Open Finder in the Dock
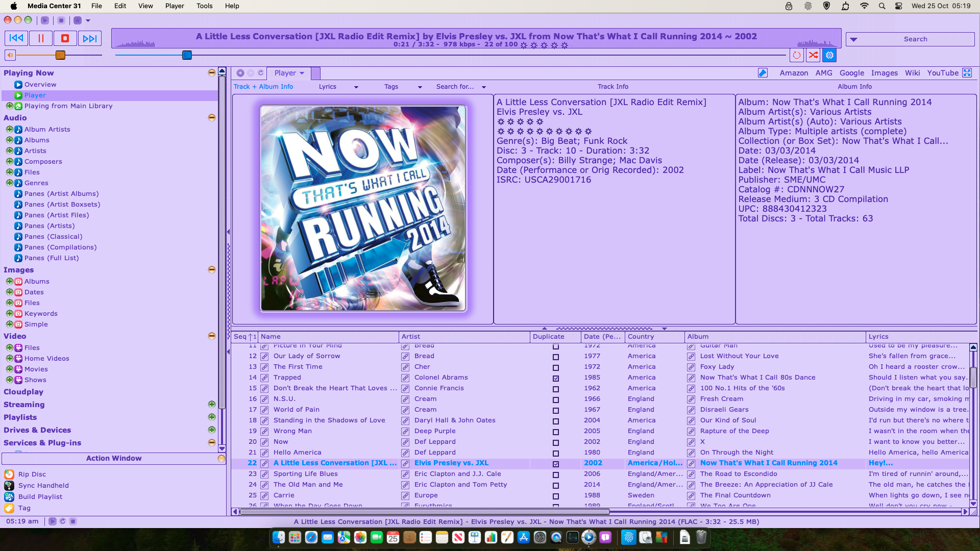The image size is (980, 551). click(x=279, y=537)
